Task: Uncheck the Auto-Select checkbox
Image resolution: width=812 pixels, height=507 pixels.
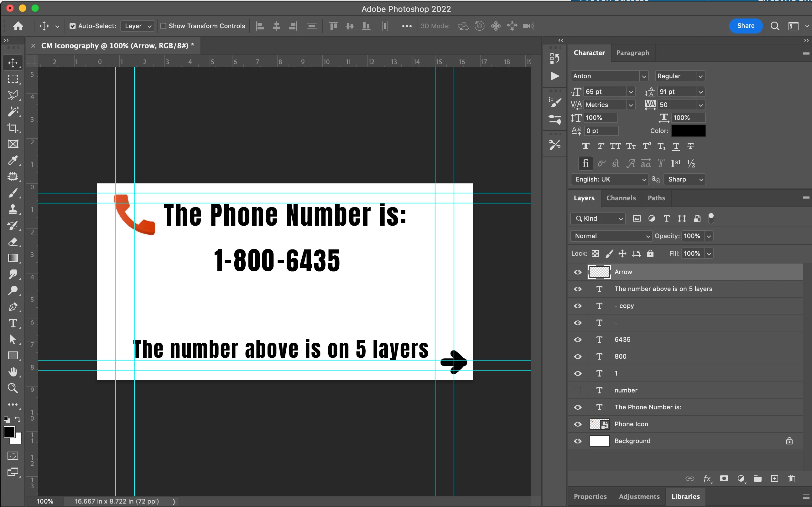Action: (x=72, y=26)
